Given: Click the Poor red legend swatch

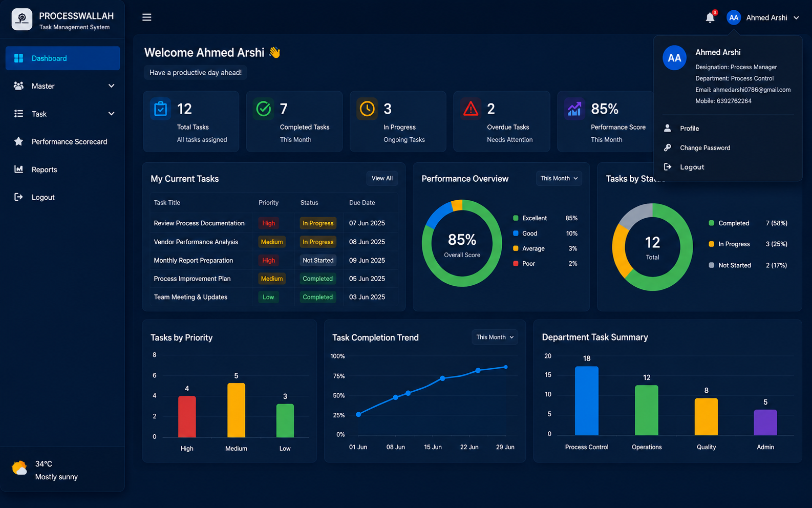Looking at the screenshot, I should coord(516,263).
